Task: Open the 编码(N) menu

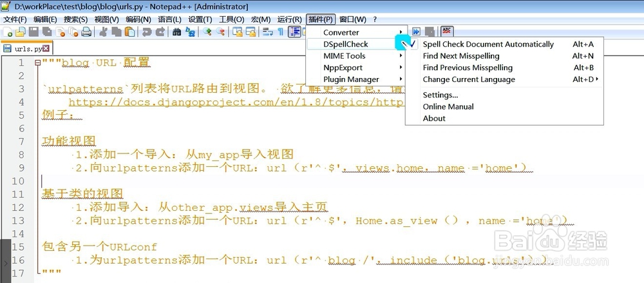Action: point(138,19)
